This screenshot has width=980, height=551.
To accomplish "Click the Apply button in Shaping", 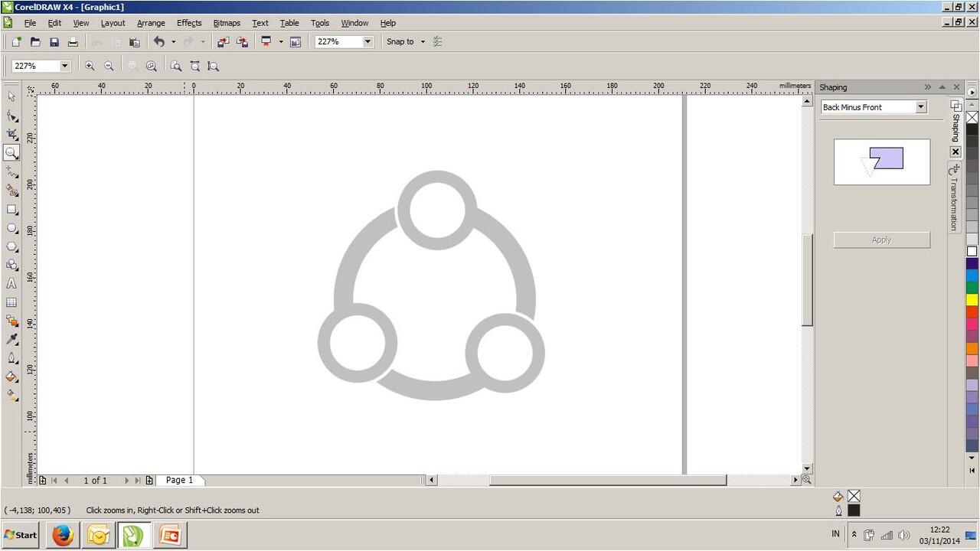I will tap(881, 240).
